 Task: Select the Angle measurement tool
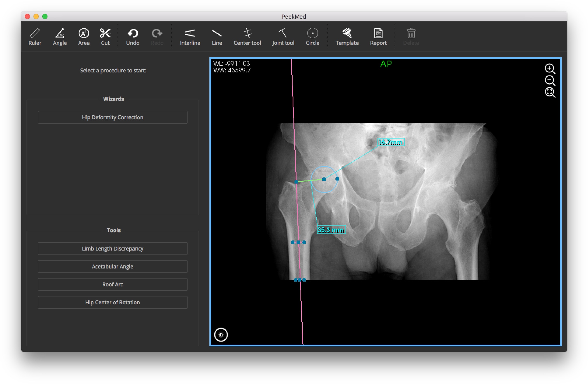click(x=60, y=37)
